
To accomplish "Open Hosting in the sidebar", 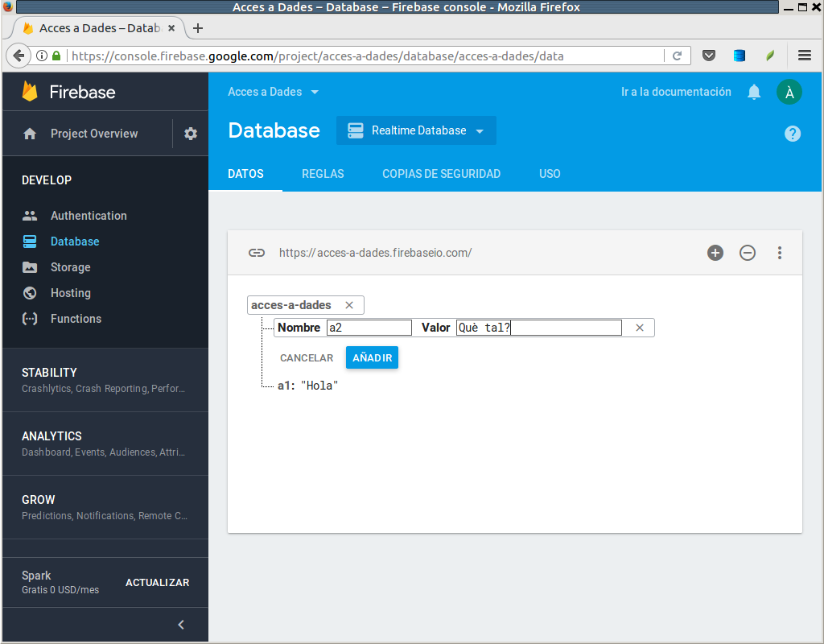I will click(x=71, y=293).
